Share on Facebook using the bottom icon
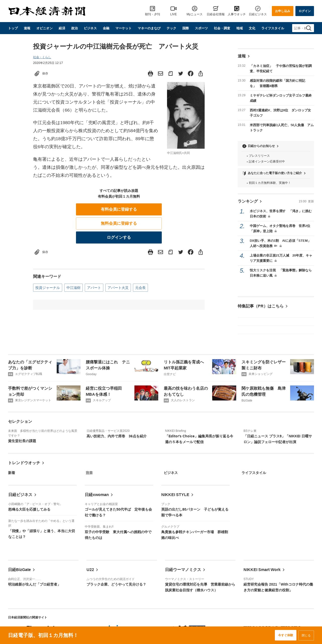This screenshot has height=644, width=322. (191, 252)
